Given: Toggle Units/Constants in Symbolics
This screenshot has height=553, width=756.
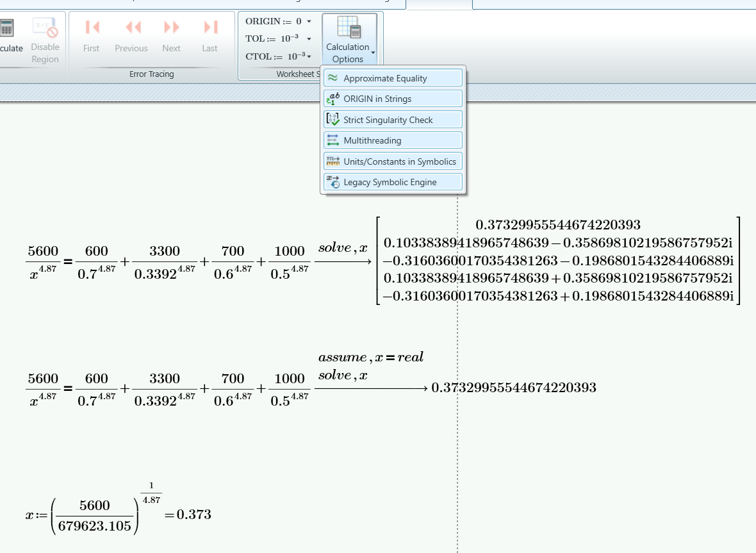Looking at the screenshot, I should [392, 161].
